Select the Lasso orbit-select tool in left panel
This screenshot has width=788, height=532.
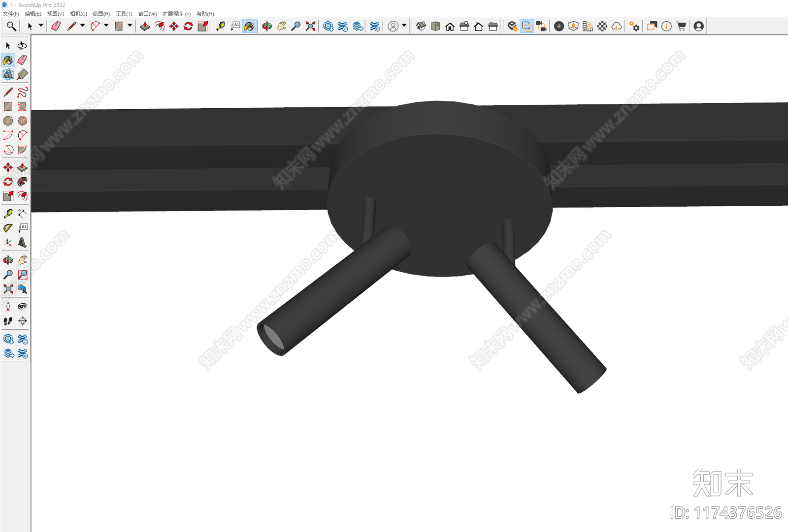(22, 45)
